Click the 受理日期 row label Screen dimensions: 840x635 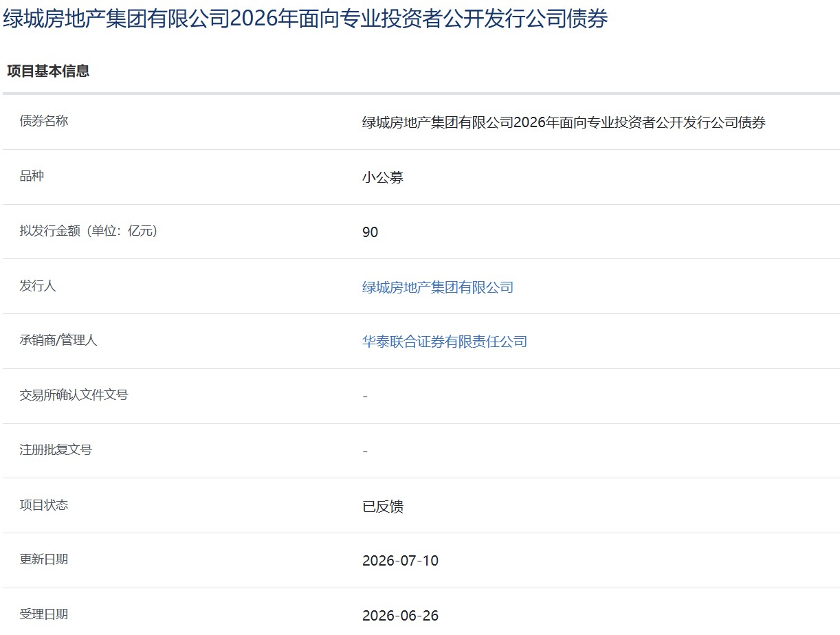(x=44, y=614)
